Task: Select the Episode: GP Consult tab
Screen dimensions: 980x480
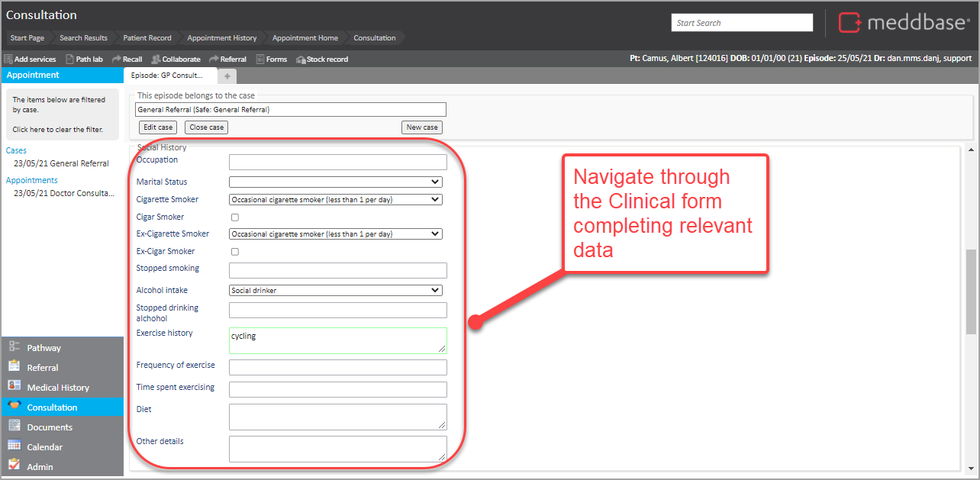Action: pos(168,76)
